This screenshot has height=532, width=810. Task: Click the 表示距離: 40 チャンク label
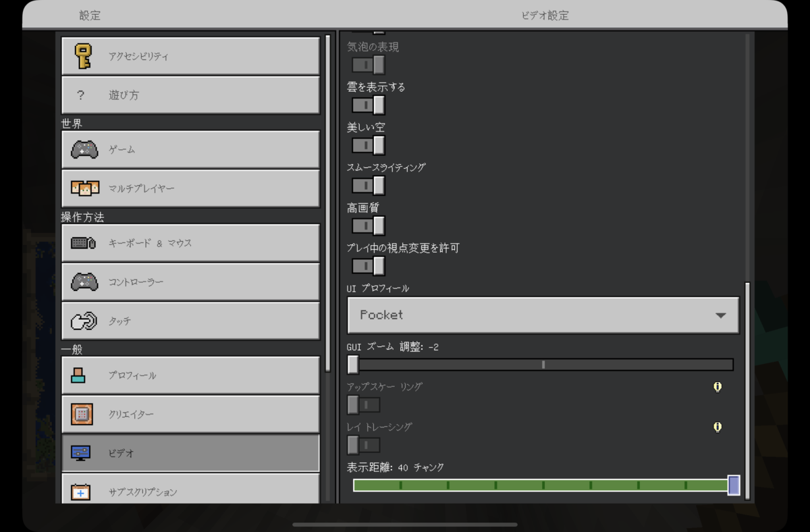click(396, 467)
